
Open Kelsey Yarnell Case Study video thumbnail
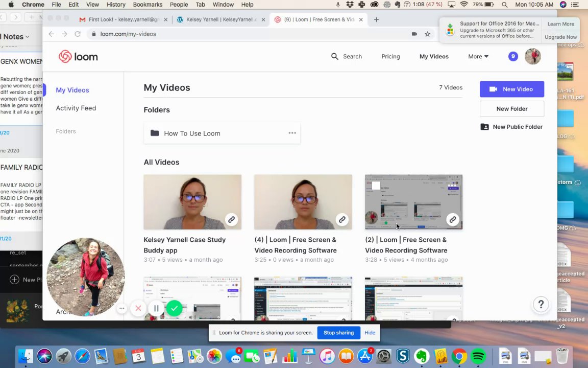(192, 202)
